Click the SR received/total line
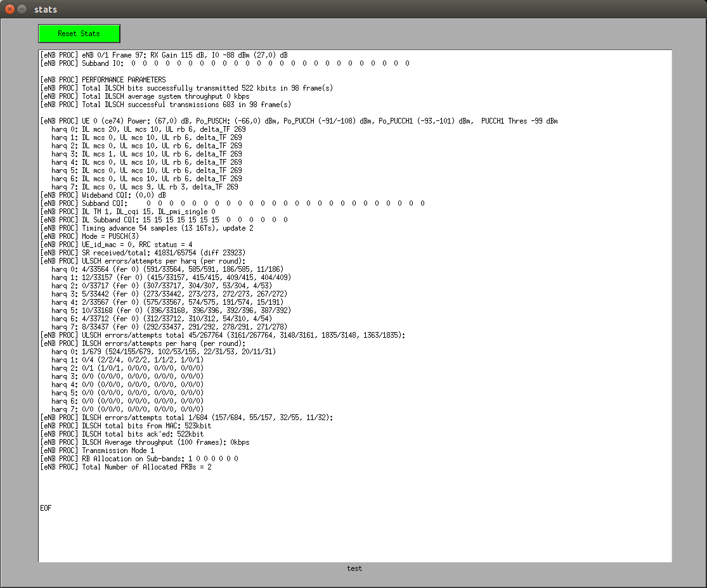The height and width of the screenshot is (588, 707). pyautogui.click(x=143, y=253)
